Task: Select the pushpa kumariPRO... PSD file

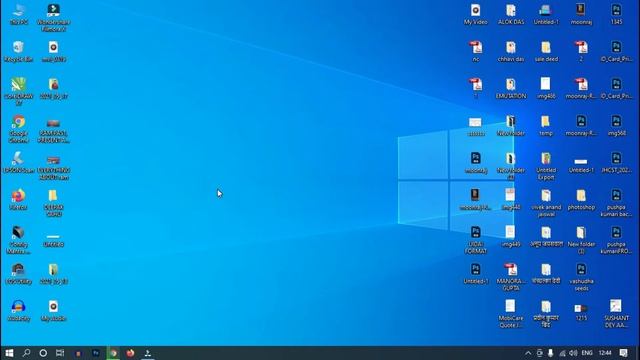Action: tap(616, 240)
